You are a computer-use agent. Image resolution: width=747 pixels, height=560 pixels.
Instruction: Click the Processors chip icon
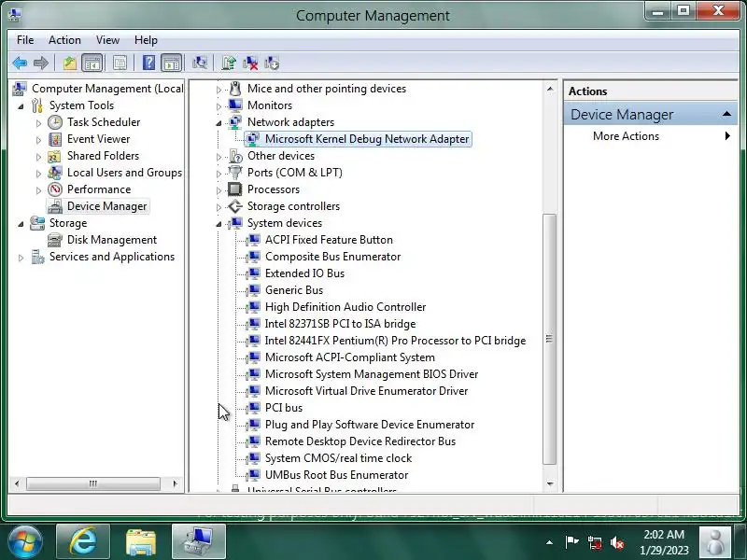click(235, 189)
